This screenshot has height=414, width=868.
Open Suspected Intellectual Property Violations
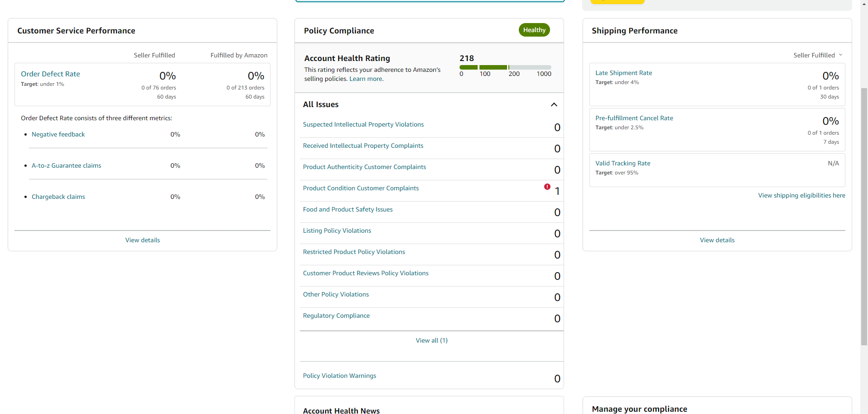[x=363, y=124]
